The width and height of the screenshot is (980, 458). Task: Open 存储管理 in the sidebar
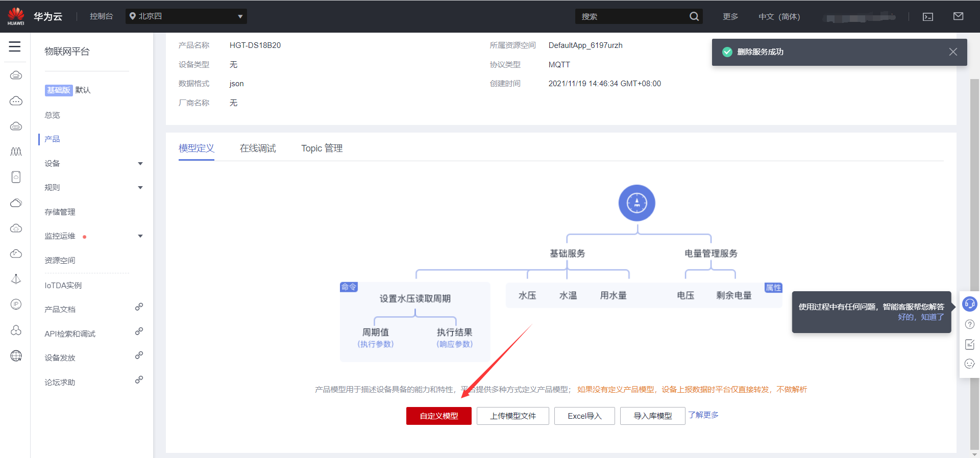(60, 212)
